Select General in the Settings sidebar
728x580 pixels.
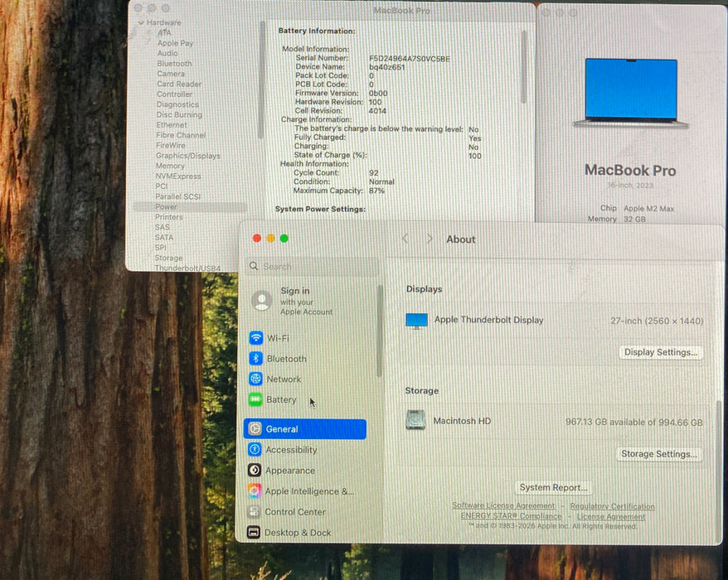point(305,428)
